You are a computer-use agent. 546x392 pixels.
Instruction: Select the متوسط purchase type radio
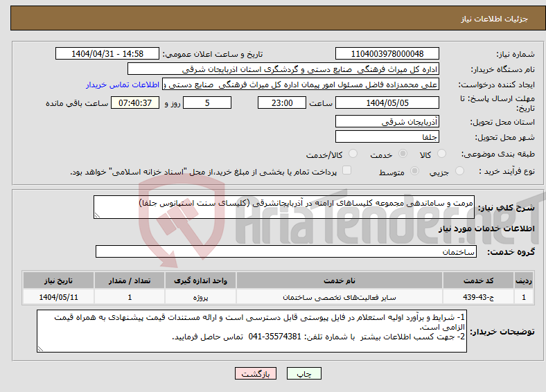pyautogui.click(x=414, y=171)
